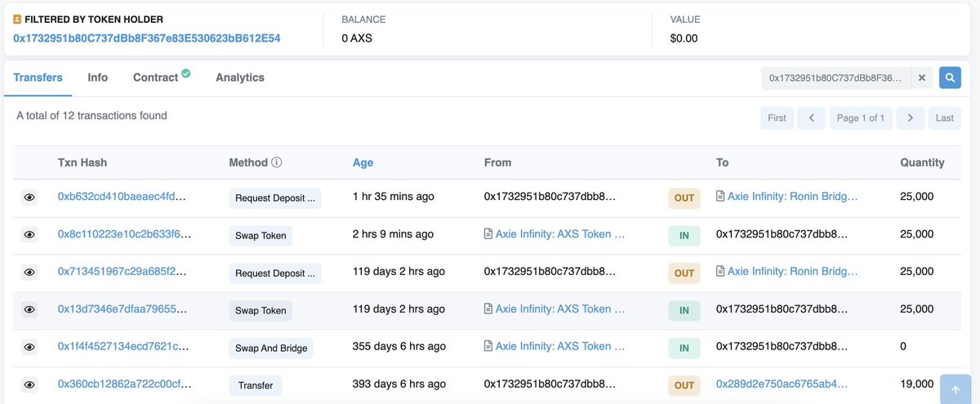Open AXS Token link in Swap And Bridge row
The image size is (980, 404).
coord(560,347)
